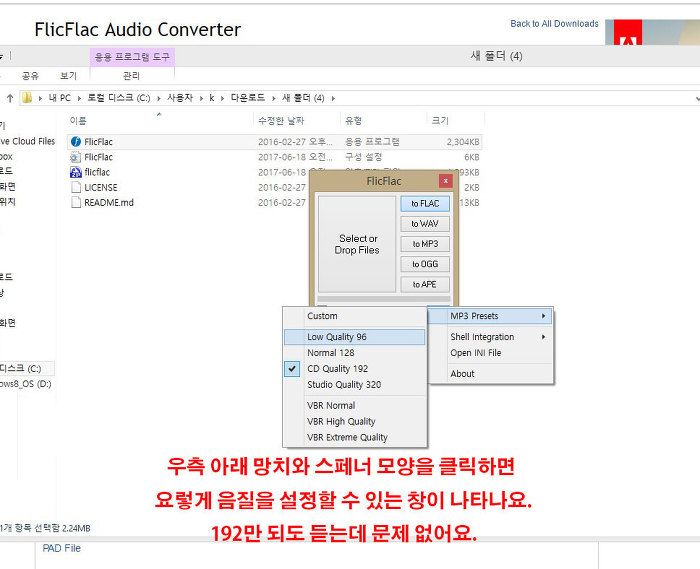
Task: Choose the Low Quality 96 preset
Action: (x=355, y=337)
